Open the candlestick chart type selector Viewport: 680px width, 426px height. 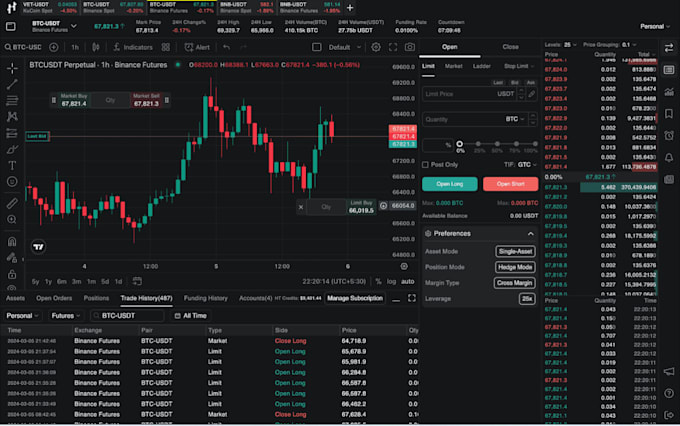(96, 47)
